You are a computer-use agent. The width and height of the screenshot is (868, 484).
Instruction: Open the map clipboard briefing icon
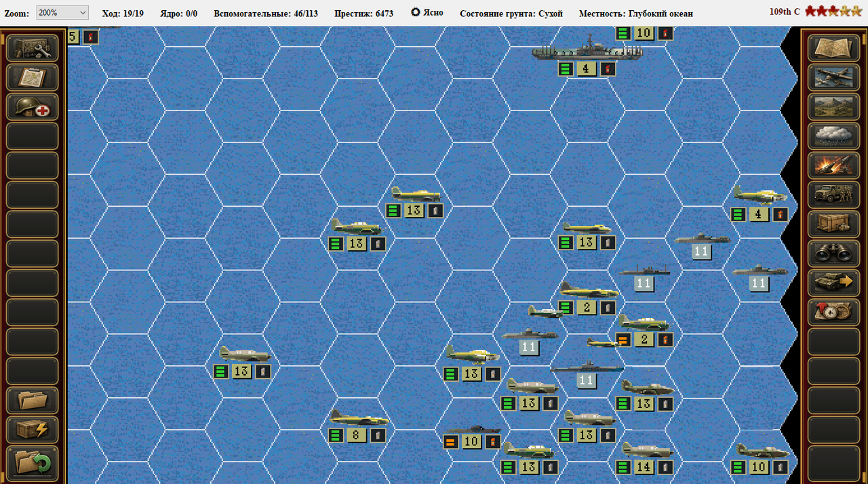click(33, 77)
